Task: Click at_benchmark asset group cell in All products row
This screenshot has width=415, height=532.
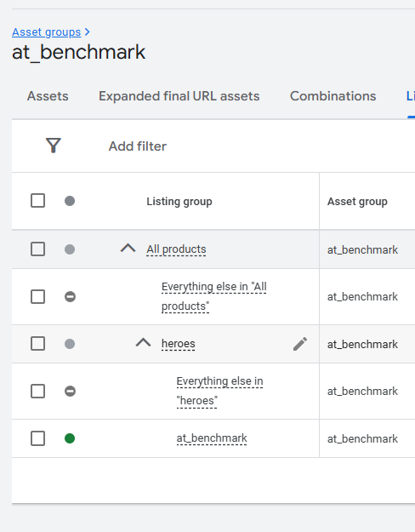Action: click(x=362, y=250)
